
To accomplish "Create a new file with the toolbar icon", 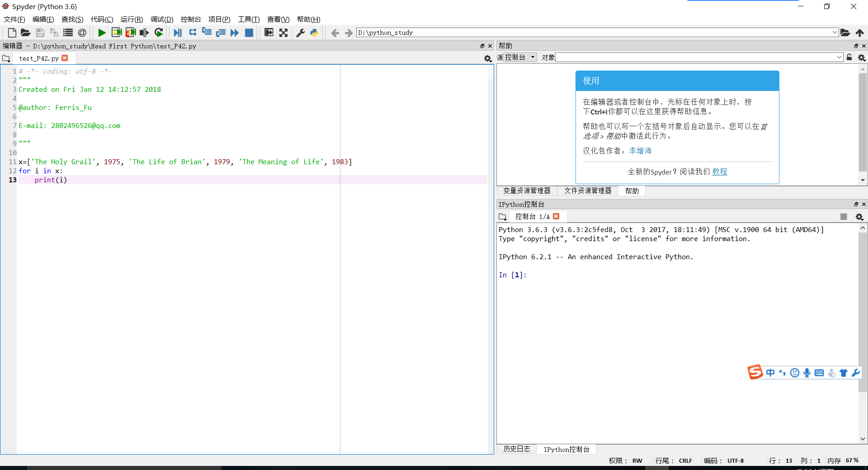I will (x=12, y=33).
